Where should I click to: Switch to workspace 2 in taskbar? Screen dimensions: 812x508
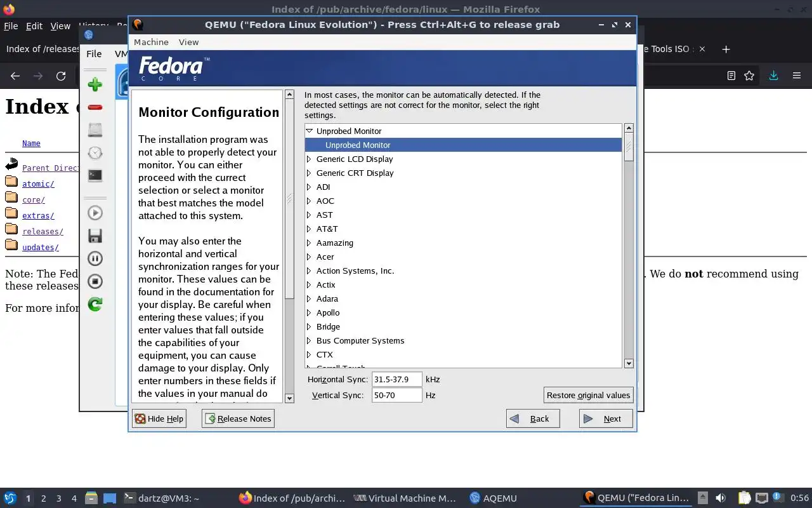click(x=43, y=498)
